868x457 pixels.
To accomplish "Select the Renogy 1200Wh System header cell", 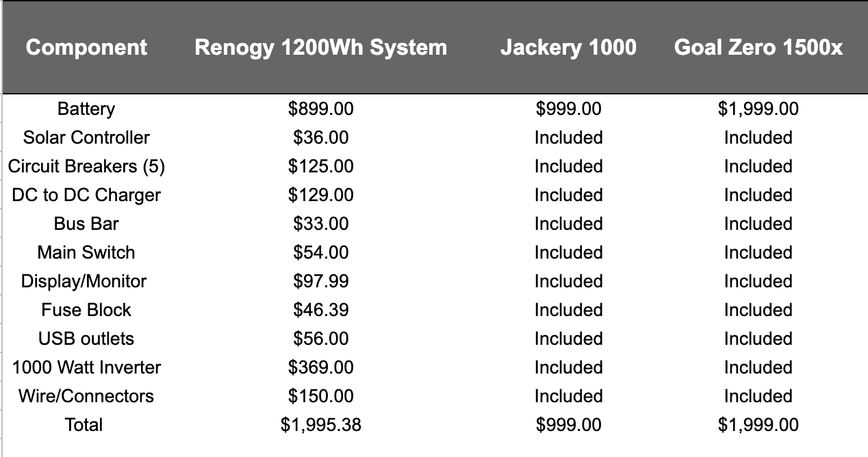I will (320, 47).
